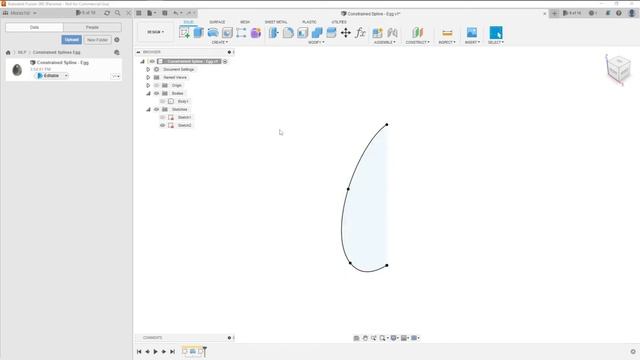640x360 pixels.
Task: Open Change Parameters fx tool
Action: coord(360,33)
